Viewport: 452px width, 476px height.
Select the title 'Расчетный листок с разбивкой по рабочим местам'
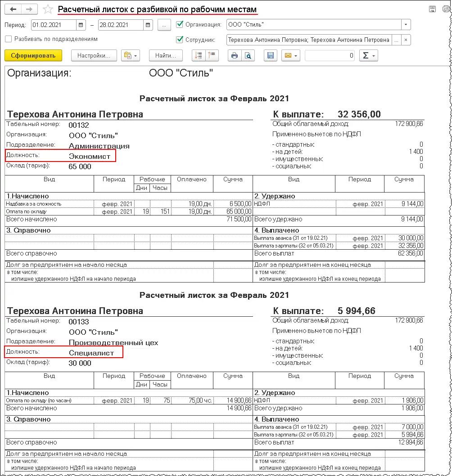click(x=158, y=9)
